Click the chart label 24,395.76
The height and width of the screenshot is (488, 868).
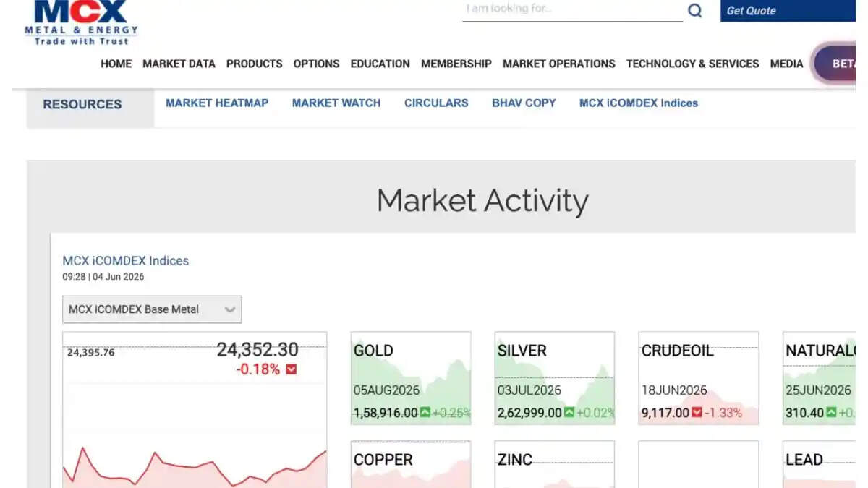(90, 353)
